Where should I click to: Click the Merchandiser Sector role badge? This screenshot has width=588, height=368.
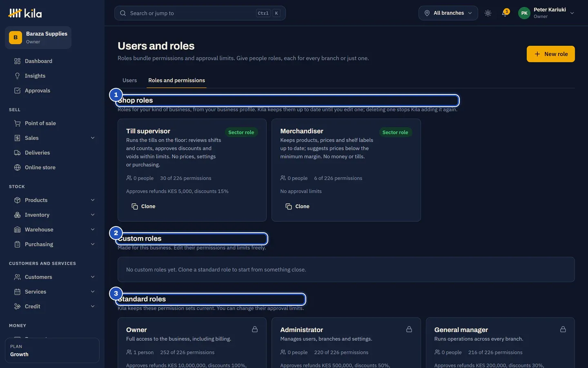pos(395,132)
